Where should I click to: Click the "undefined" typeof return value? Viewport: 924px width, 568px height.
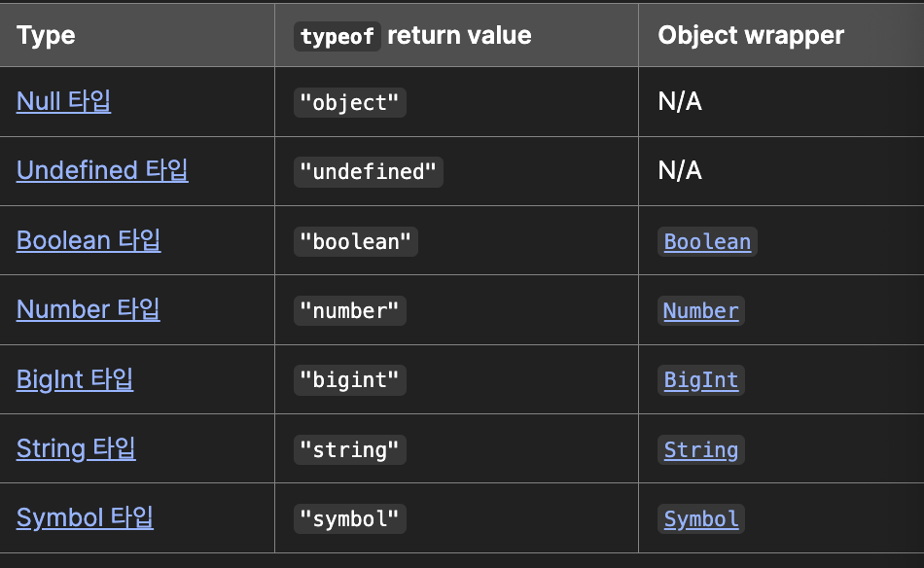coord(368,172)
